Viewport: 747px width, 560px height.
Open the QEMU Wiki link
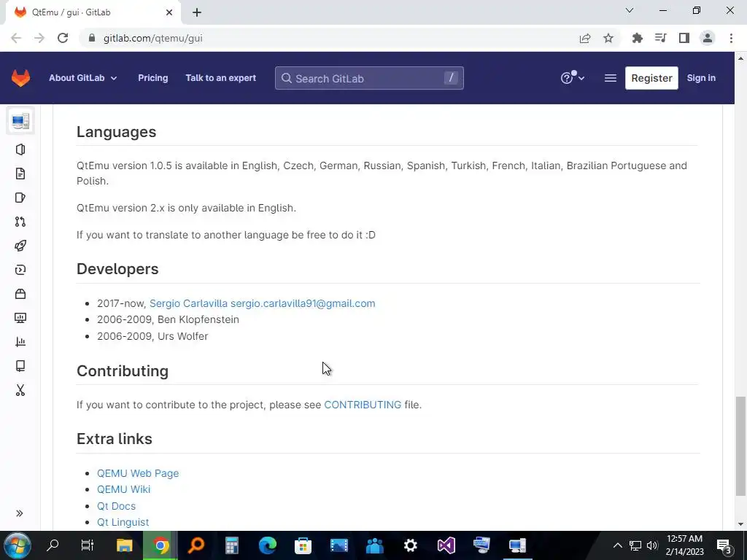point(124,489)
